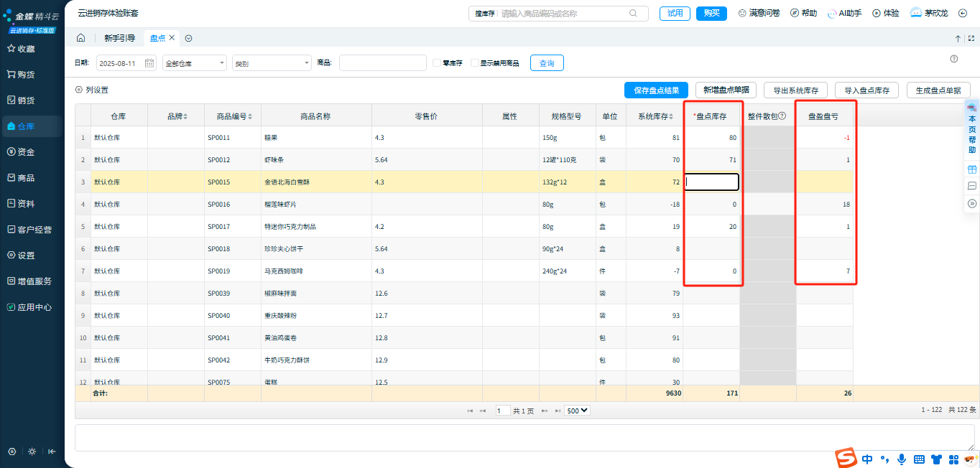Open the tab list dropdown circle
The width and height of the screenshot is (980, 468).
tap(188, 38)
